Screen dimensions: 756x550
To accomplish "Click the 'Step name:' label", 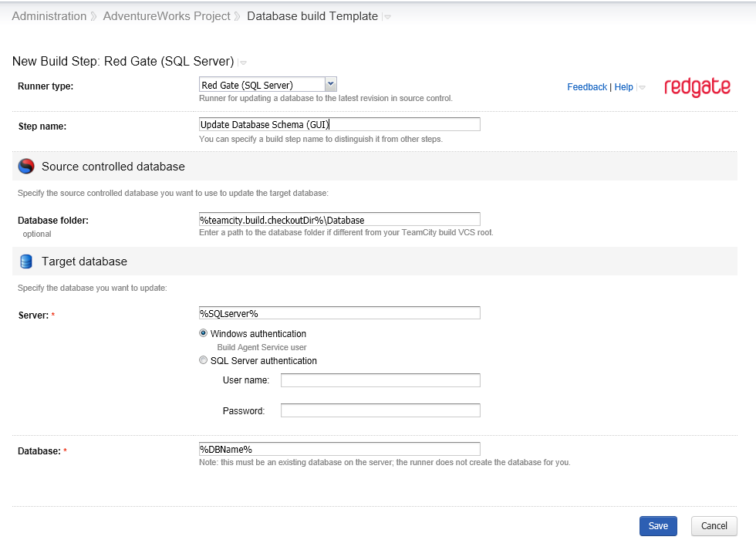I will 42,127.
